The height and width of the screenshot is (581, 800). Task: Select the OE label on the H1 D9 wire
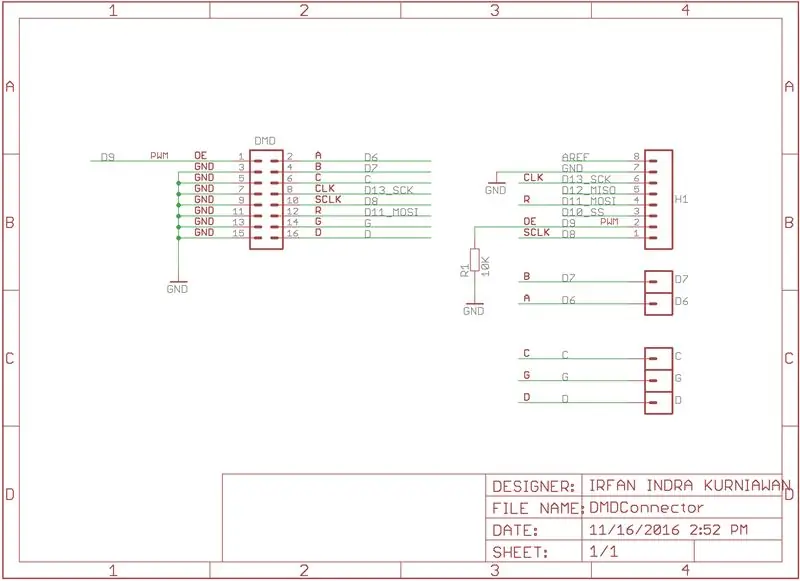point(530,221)
